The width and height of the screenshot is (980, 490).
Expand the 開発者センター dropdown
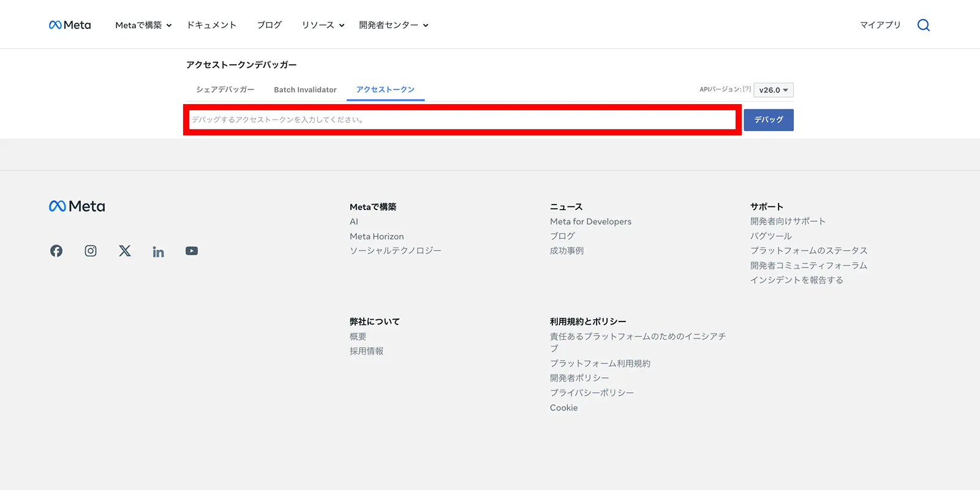coord(394,25)
